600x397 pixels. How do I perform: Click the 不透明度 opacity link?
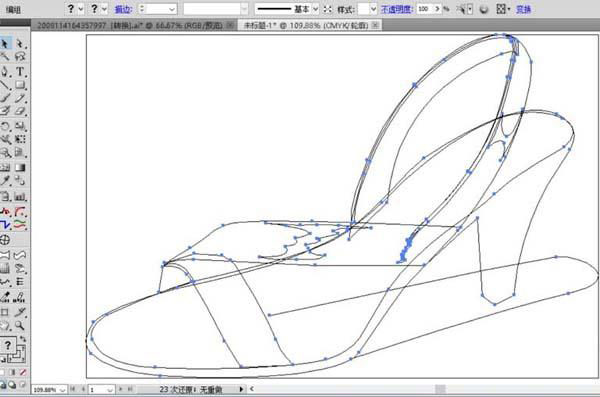click(396, 9)
